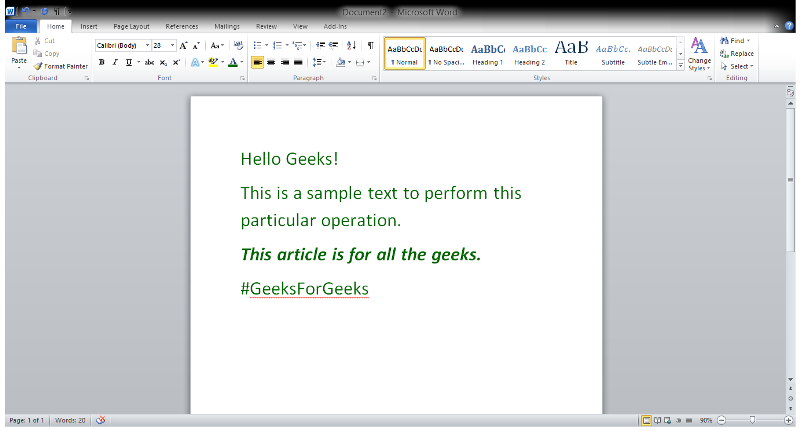Open the Change Case (Aa) dropdown
Viewport: 800px width, 431px height.
tap(217, 45)
